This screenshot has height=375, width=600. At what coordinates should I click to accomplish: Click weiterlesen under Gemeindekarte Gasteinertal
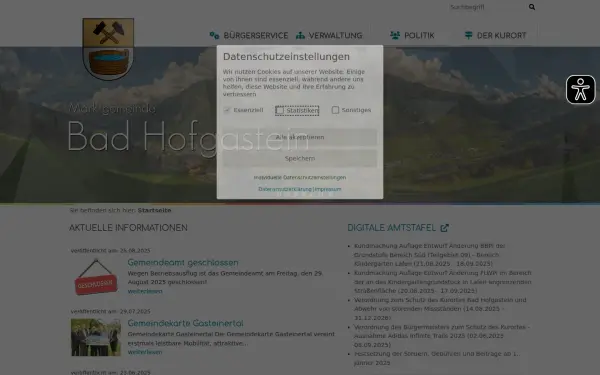tap(145, 352)
